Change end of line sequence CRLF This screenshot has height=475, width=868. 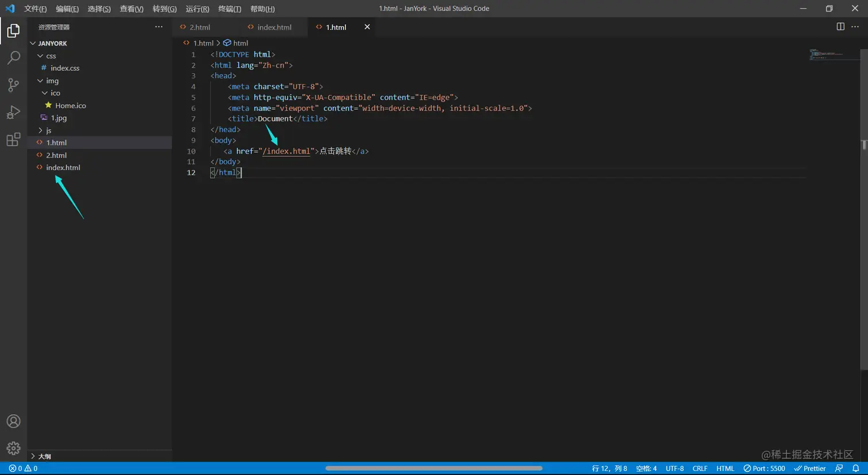pyautogui.click(x=700, y=469)
